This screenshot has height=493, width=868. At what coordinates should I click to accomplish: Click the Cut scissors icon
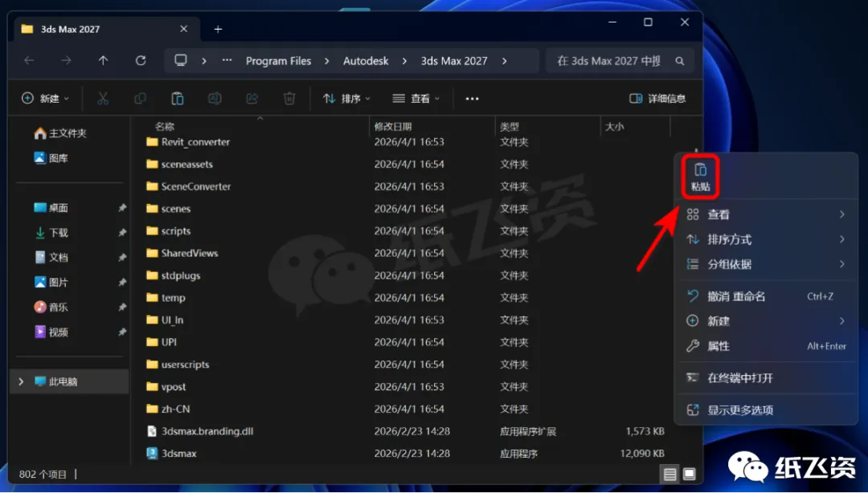click(103, 99)
